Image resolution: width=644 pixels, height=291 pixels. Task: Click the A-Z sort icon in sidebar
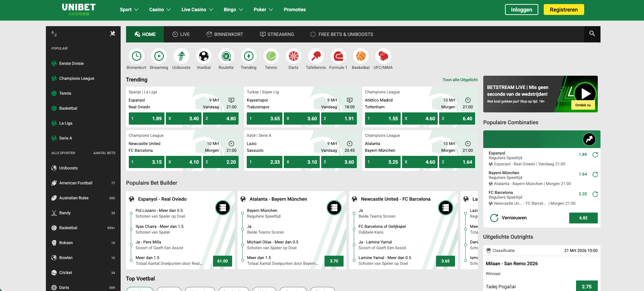tap(54, 34)
